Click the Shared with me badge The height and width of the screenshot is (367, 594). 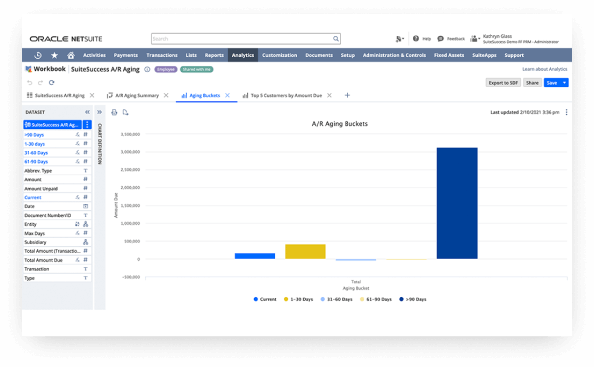click(197, 69)
